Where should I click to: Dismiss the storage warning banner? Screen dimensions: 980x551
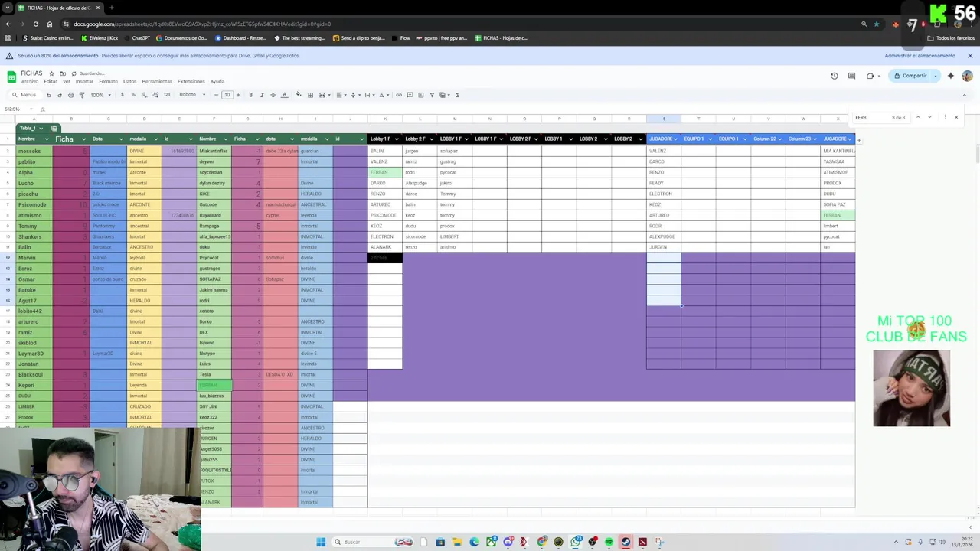970,56
